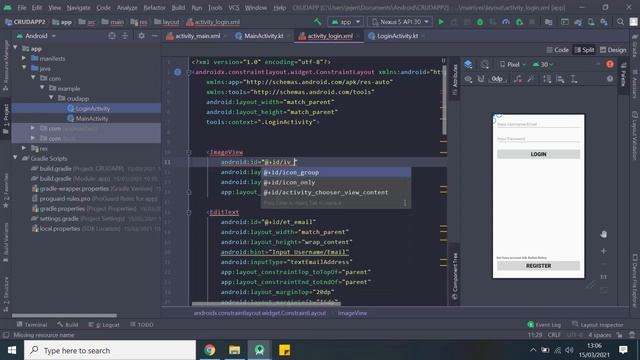Click the Guidelines icon in design toolbar
640x360 pixels.
click(573, 79)
